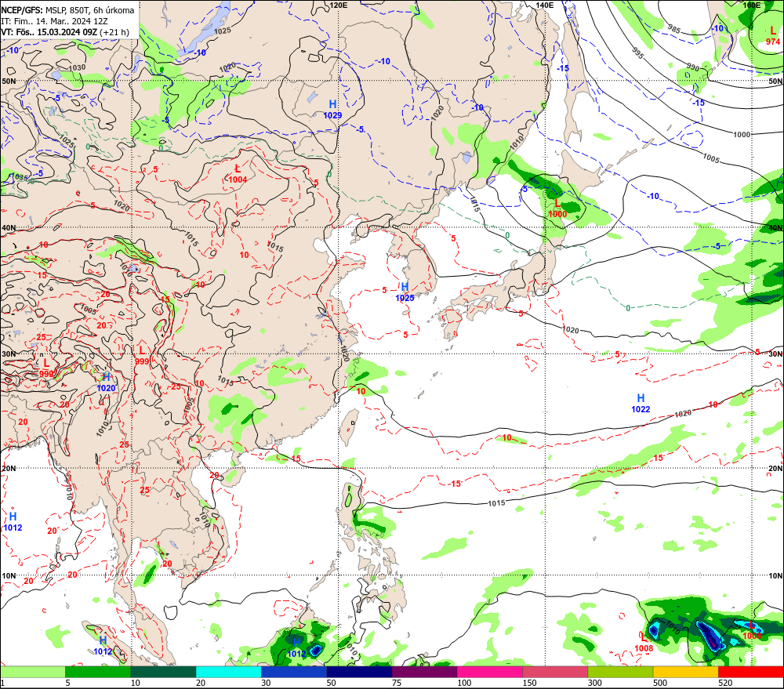784x689 pixels.
Task: Click the NCEP/GFS model title line
Action: (x=67, y=10)
